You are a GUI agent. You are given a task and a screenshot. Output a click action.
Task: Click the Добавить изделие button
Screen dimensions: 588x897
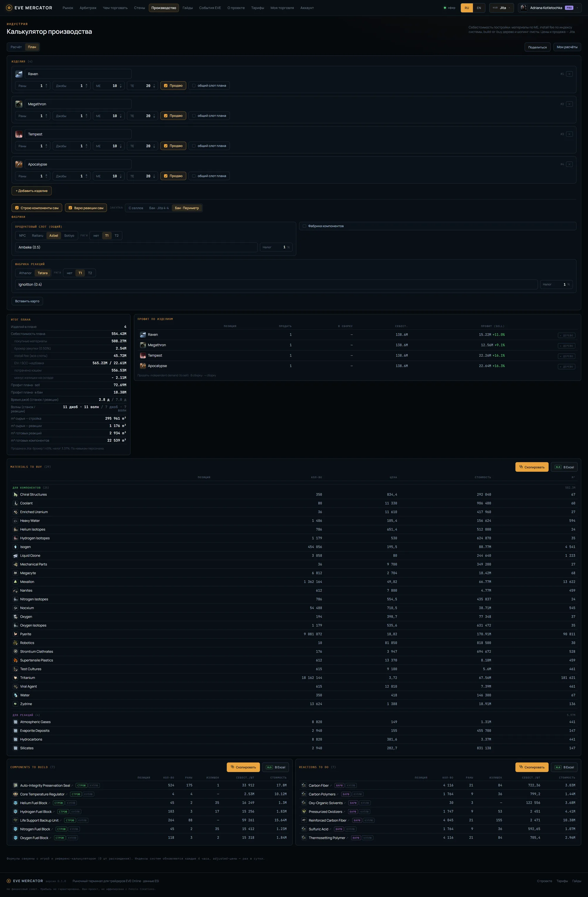[x=32, y=191]
